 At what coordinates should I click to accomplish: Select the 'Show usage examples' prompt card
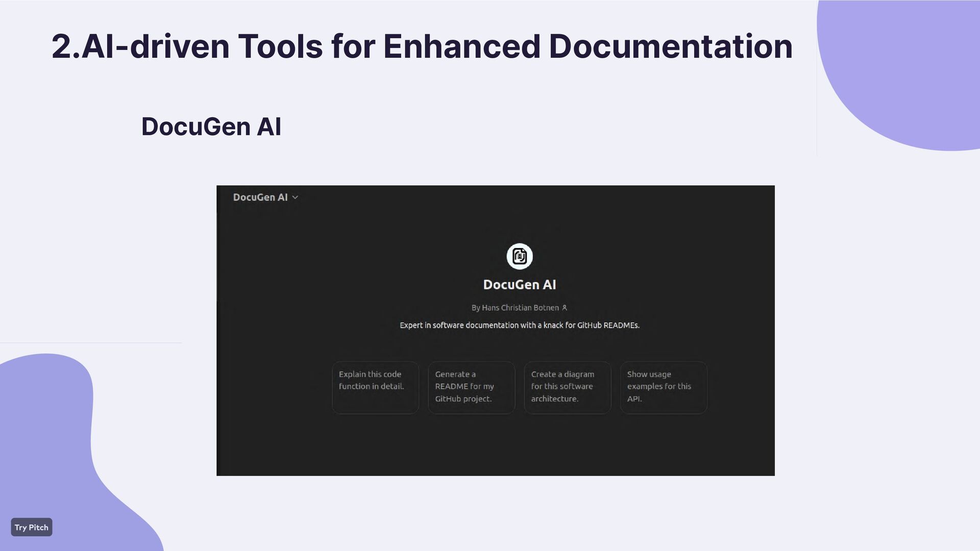tap(663, 387)
